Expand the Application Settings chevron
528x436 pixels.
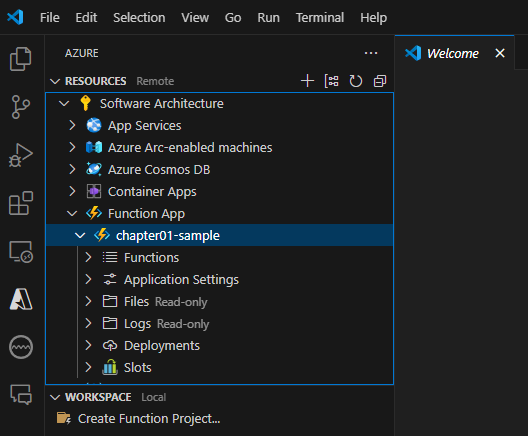pyautogui.click(x=88, y=279)
